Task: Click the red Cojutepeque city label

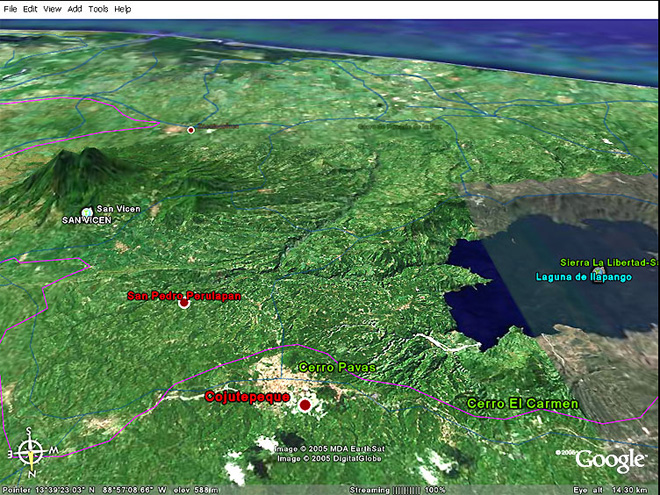Action: 246,397
